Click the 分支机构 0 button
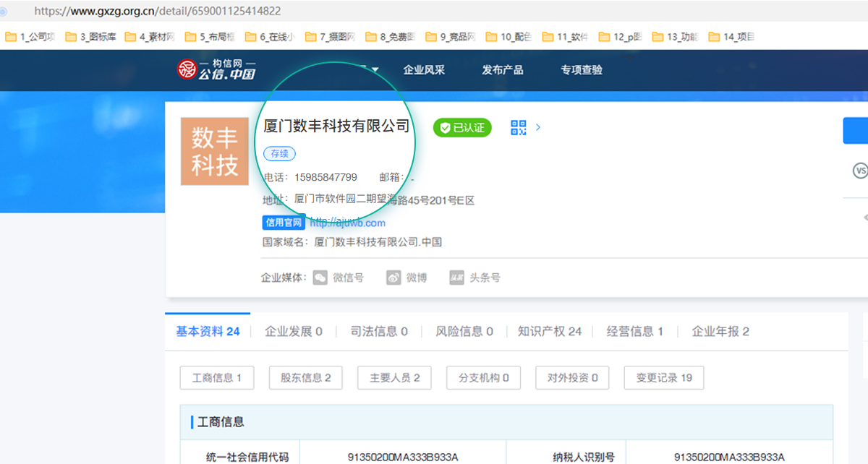This screenshot has height=464, width=868. click(484, 377)
